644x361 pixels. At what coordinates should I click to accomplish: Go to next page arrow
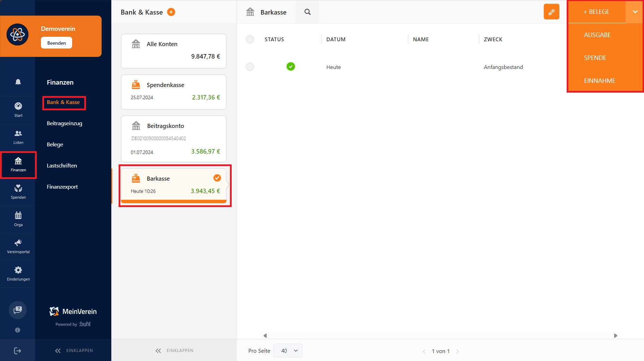(x=457, y=351)
